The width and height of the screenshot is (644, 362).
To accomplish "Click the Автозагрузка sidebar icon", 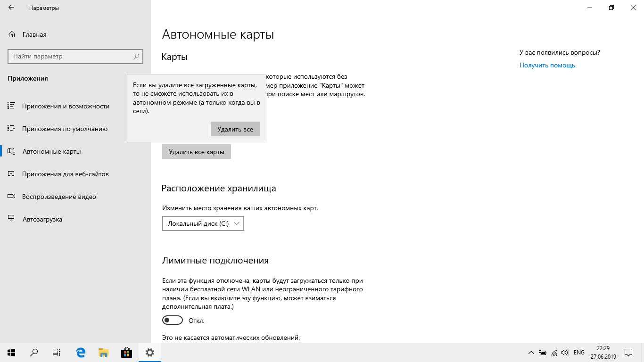I will [x=11, y=219].
